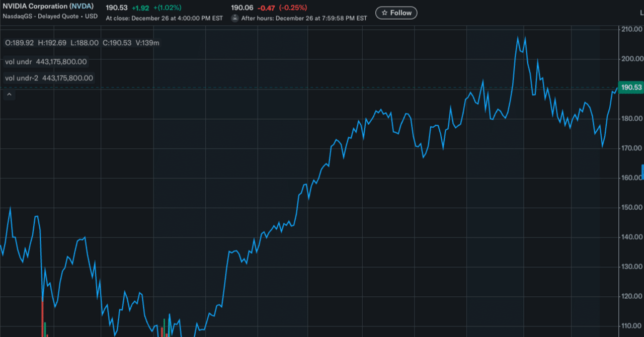Click the green +1.92 change value
Image resolution: width=644 pixels, height=337 pixels.
[141, 8]
